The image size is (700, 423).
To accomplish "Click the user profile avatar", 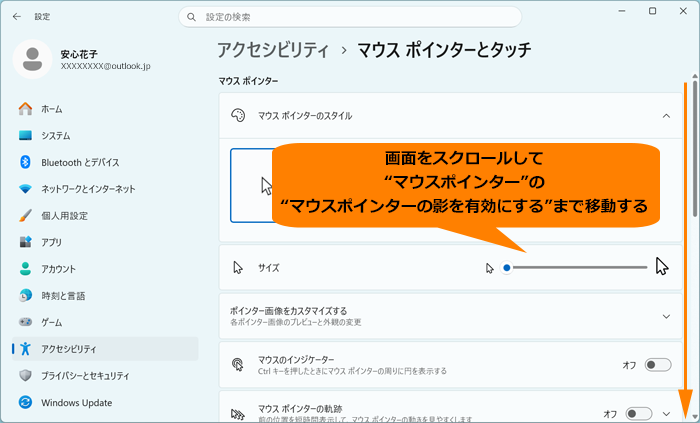I will click(x=32, y=59).
